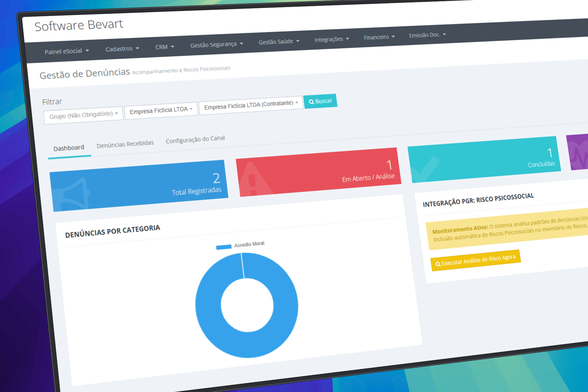Open the Cadastros menu
The width and height of the screenshot is (588, 392).
[122, 49]
